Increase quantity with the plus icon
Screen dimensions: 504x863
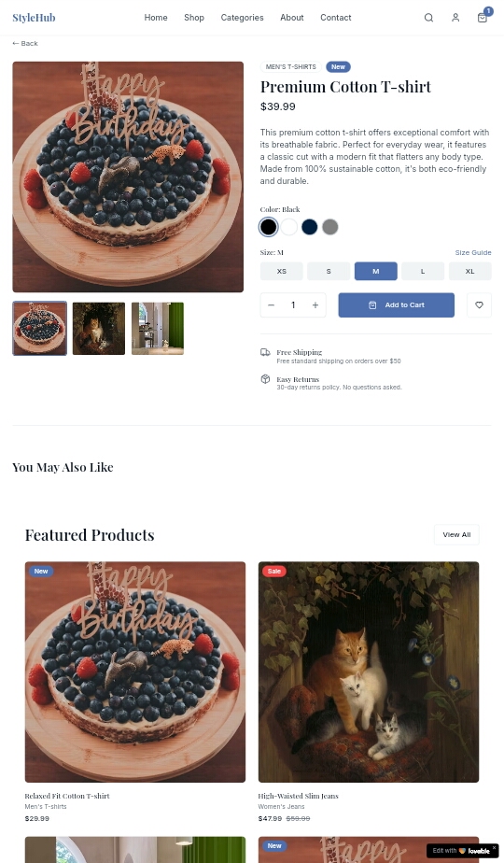coord(315,304)
